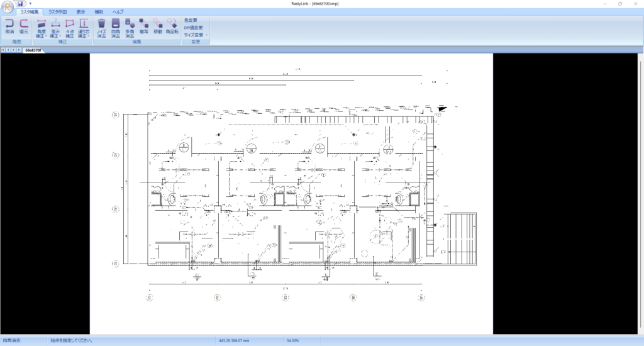
Task: Click the 取消 (undo) icon
Action: click(x=9, y=26)
